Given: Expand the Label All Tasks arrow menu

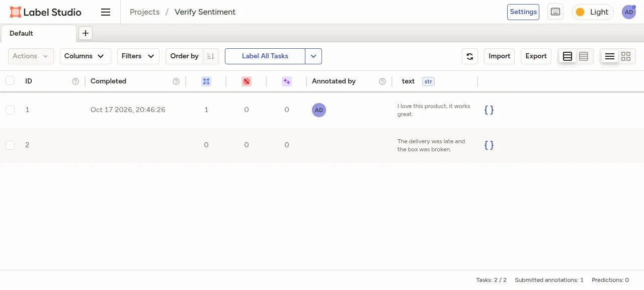Looking at the screenshot, I should coord(313,56).
